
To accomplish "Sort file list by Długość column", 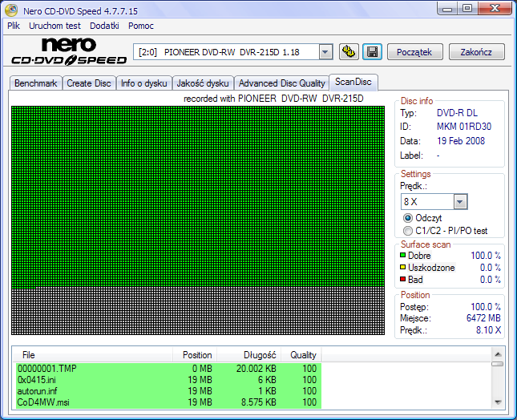I will click(x=249, y=355).
